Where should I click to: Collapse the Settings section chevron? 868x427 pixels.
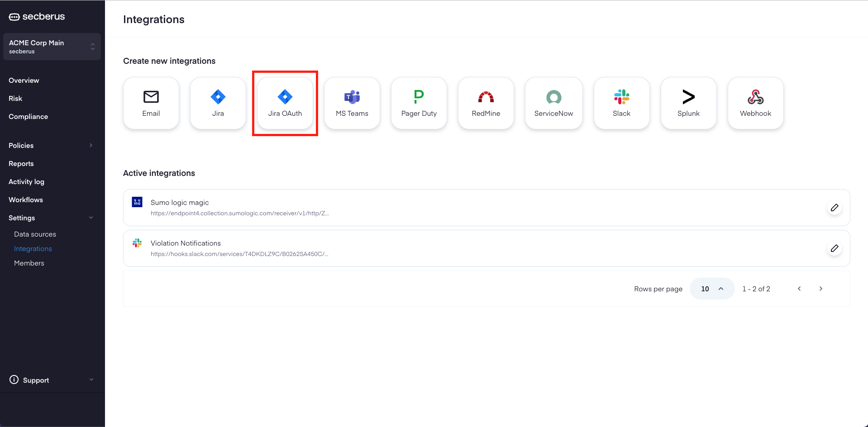[x=91, y=218]
